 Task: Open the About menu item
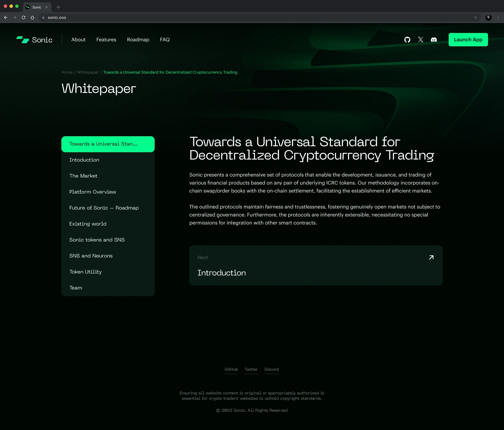pyautogui.click(x=78, y=40)
